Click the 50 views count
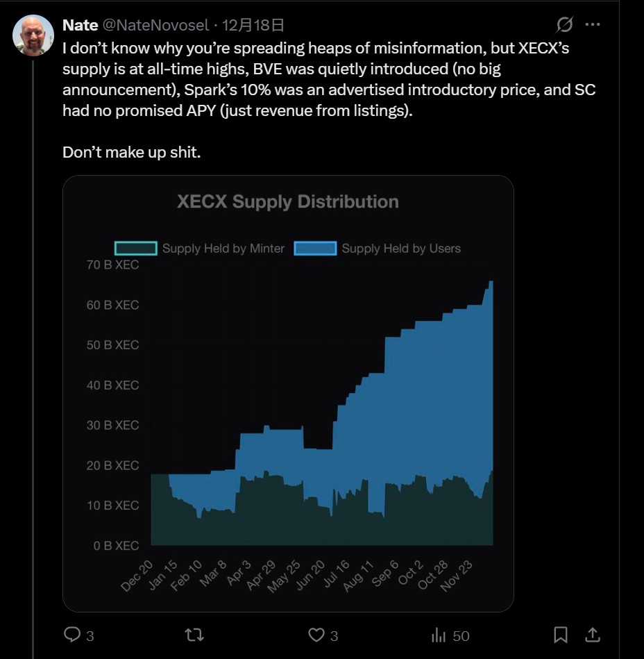Image resolution: width=644 pixels, height=659 pixels. [x=461, y=635]
